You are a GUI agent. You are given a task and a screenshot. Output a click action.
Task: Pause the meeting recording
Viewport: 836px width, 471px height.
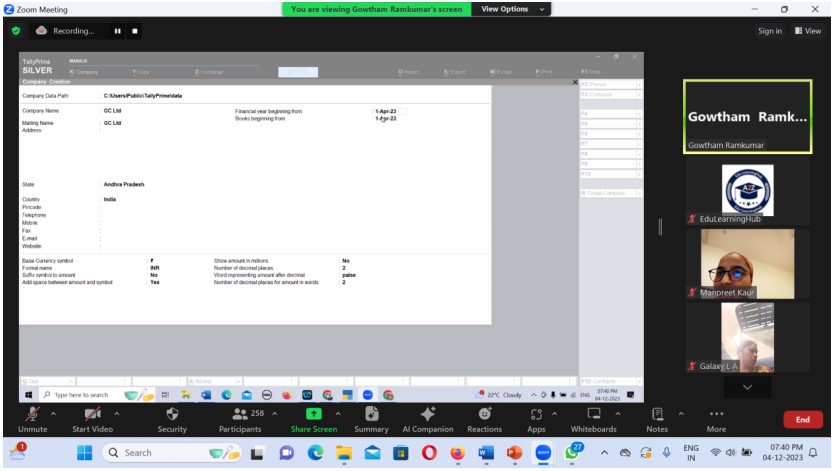click(117, 31)
